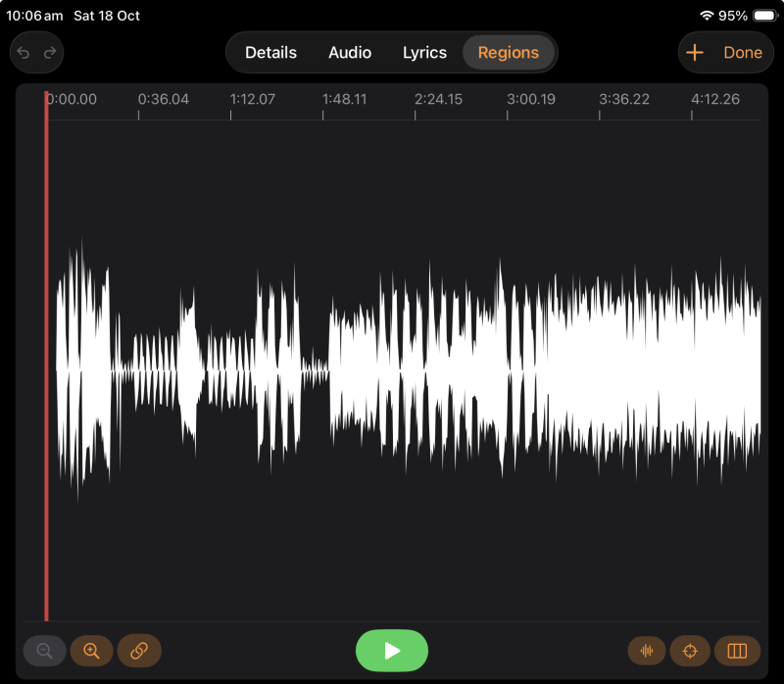Switch to the Details tab

click(x=270, y=53)
